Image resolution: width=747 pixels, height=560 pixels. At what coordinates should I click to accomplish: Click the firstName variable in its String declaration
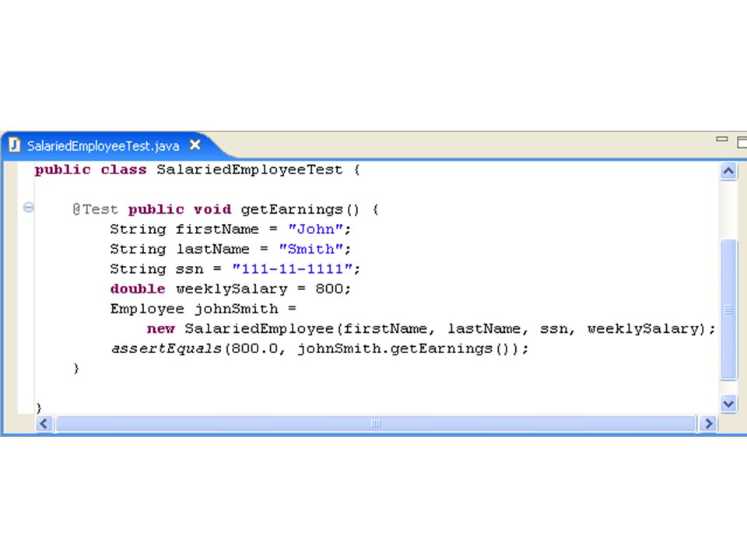click(x=217, y=229)
